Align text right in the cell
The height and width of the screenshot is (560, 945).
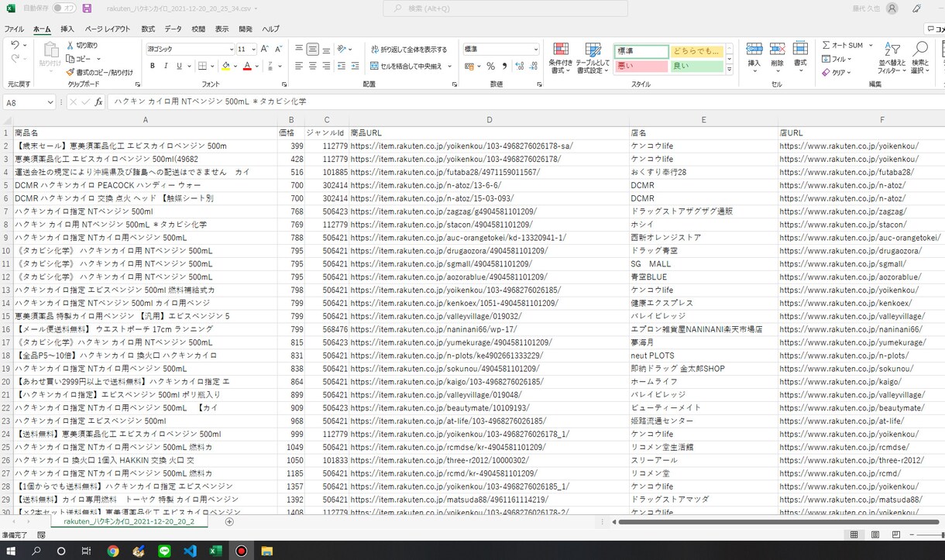[x=326, y=67]
